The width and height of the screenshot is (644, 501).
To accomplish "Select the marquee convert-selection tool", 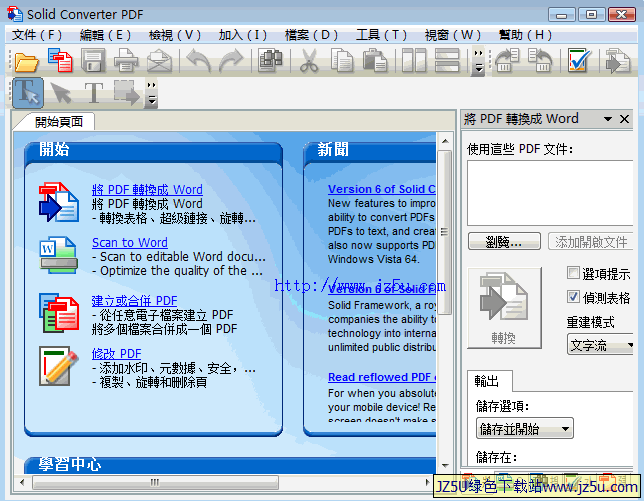I will pos(127,92).
